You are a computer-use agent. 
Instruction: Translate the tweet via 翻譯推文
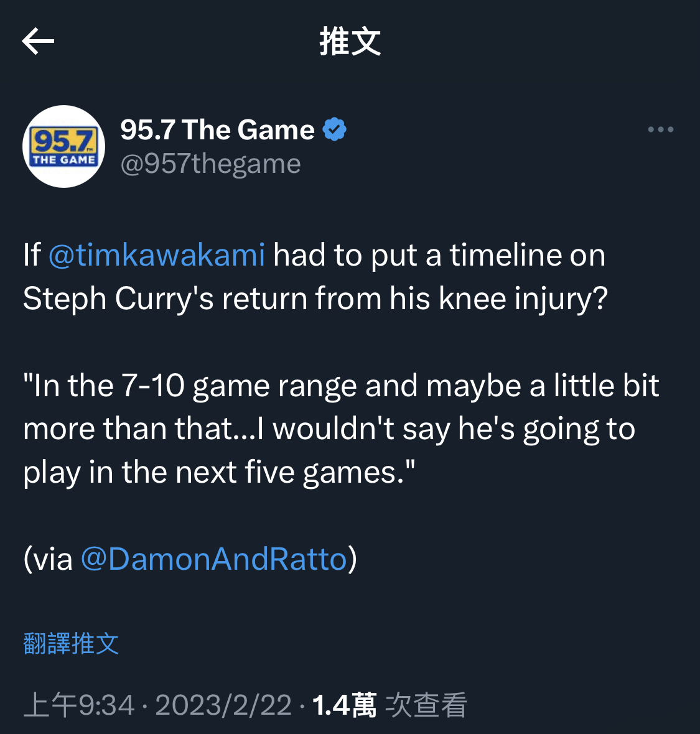click(x=71, y=643)
